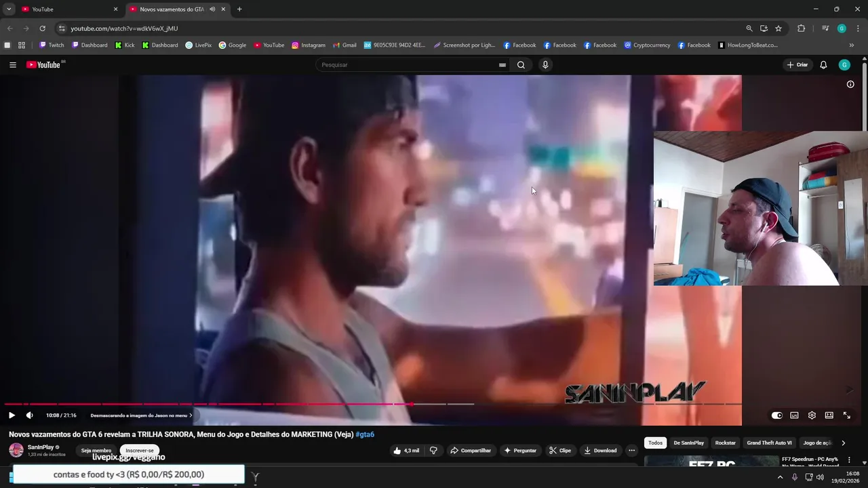Expand chapter 'Desmascarando a imagem do Jason'
This screenshot has height=488, width=868.
click(141, 415)
